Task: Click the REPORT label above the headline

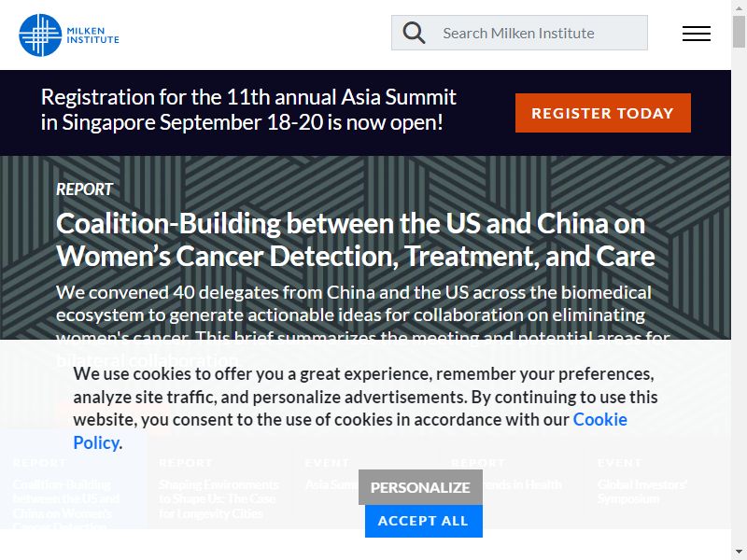Action: pyautogui.click(x=84, y=189)
